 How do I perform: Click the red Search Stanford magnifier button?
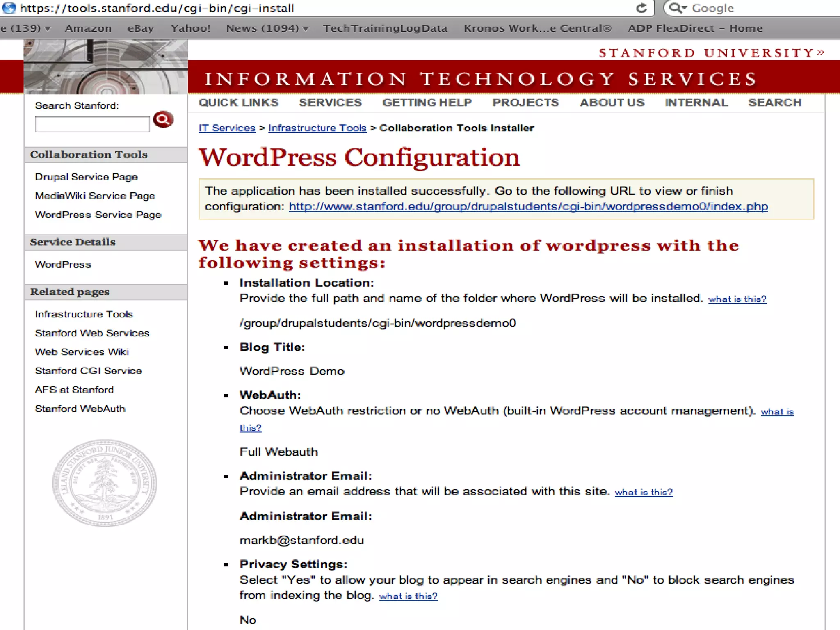pos(163,120)
